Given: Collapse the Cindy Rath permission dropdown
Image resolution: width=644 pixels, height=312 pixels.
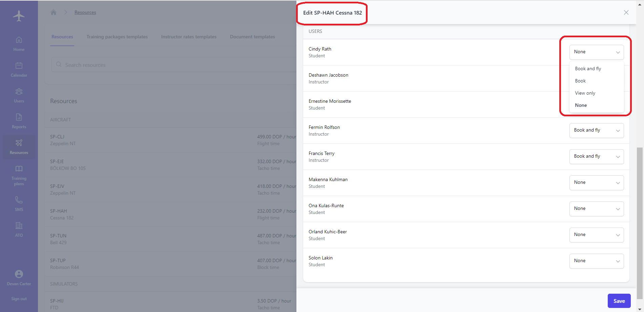Looking at the screenshot, I should point(596,52).
